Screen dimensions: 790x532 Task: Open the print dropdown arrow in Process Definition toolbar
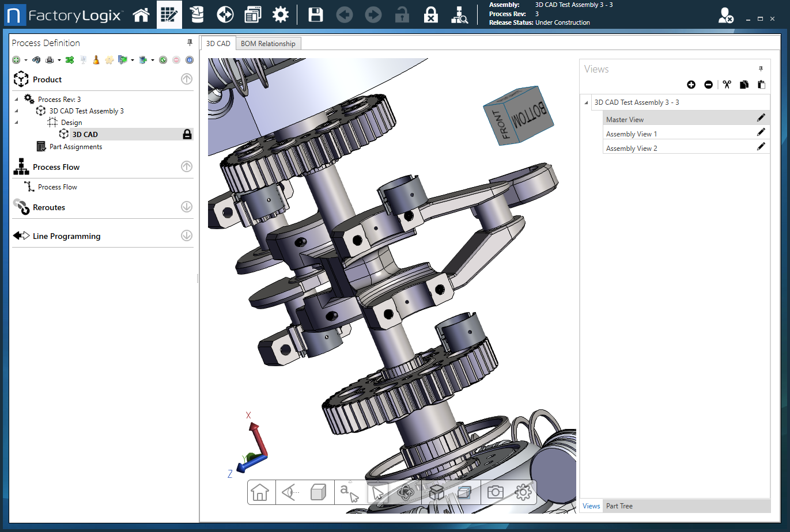tap(60, 59)
